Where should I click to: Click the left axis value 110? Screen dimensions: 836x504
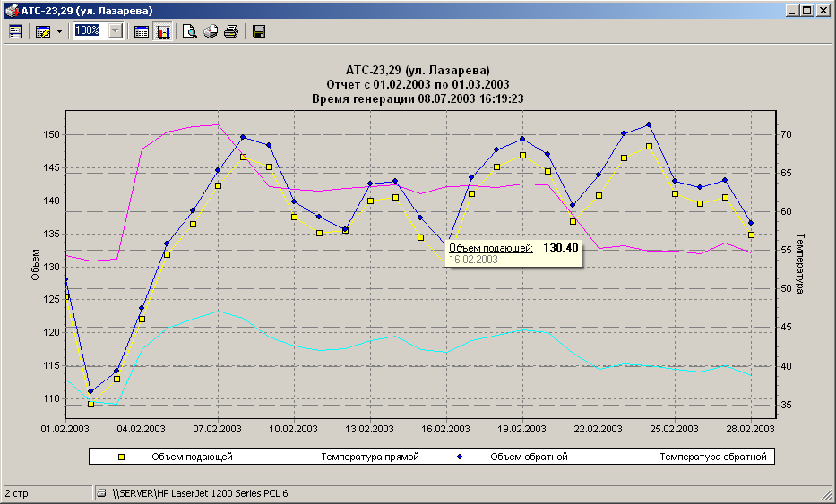(x=52, y=398)
